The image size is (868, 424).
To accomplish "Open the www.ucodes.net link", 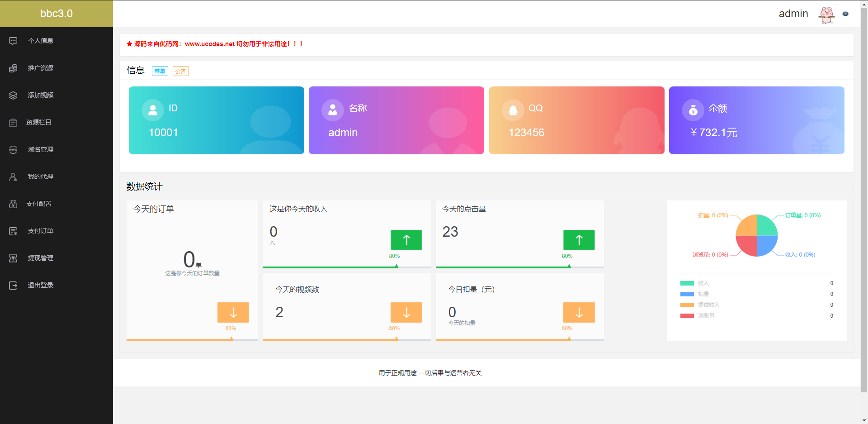I will coord(210,44).
